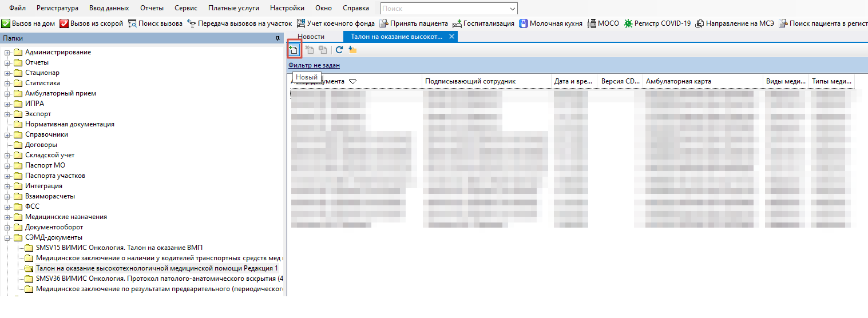Click the Типы меди... column header
This screenshot has height=318, width=868.
point(831,81)
